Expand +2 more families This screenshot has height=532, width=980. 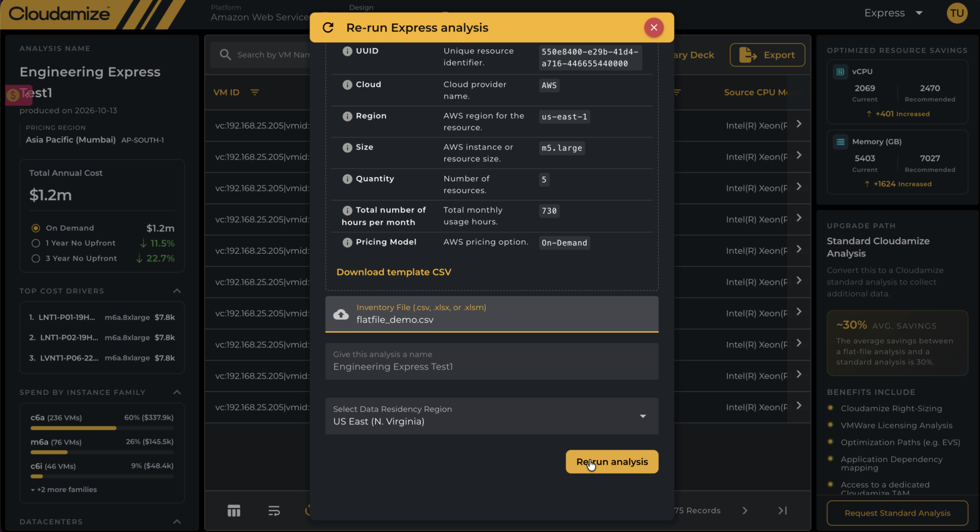(64, 490)
